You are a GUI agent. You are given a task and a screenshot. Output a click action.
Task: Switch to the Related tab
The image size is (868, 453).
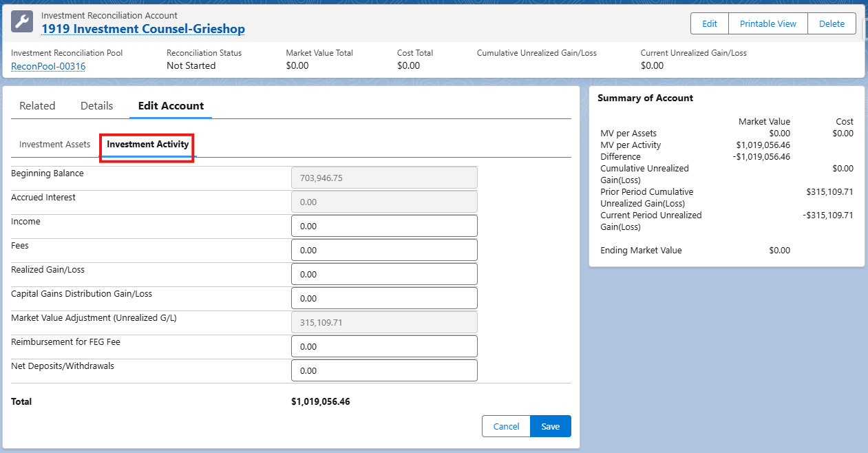point(37,106)
